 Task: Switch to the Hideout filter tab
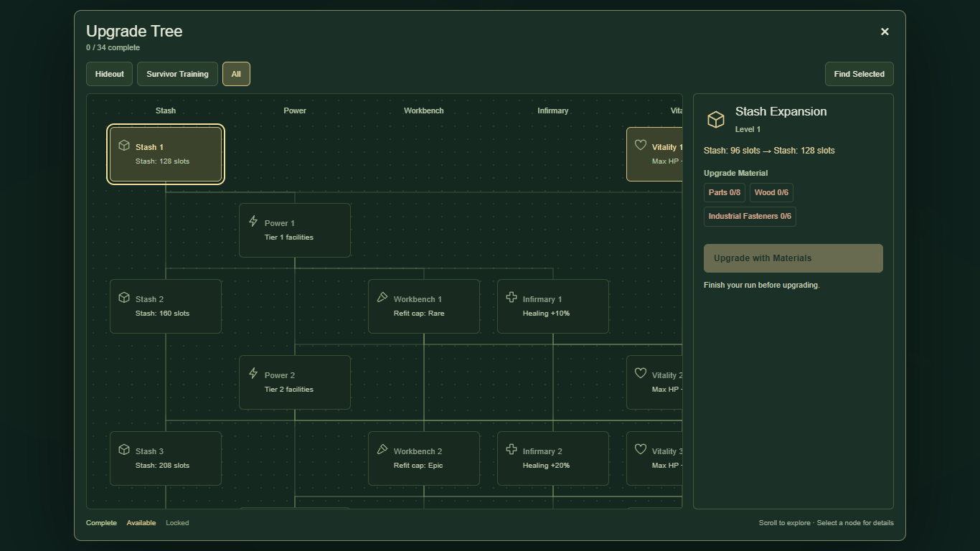(109, 74)
